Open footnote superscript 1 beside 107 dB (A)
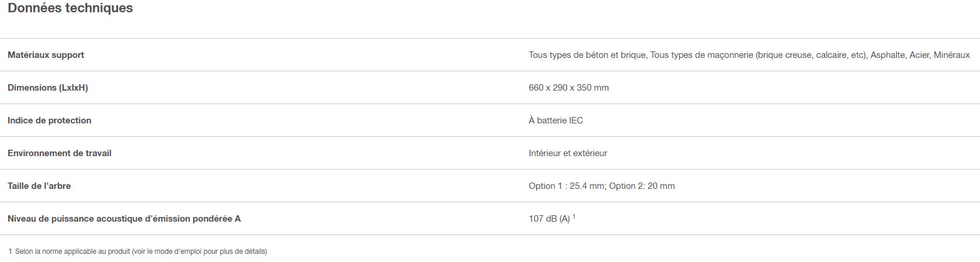Viewport: 980px width, 262px height. [x=574, y=216]
